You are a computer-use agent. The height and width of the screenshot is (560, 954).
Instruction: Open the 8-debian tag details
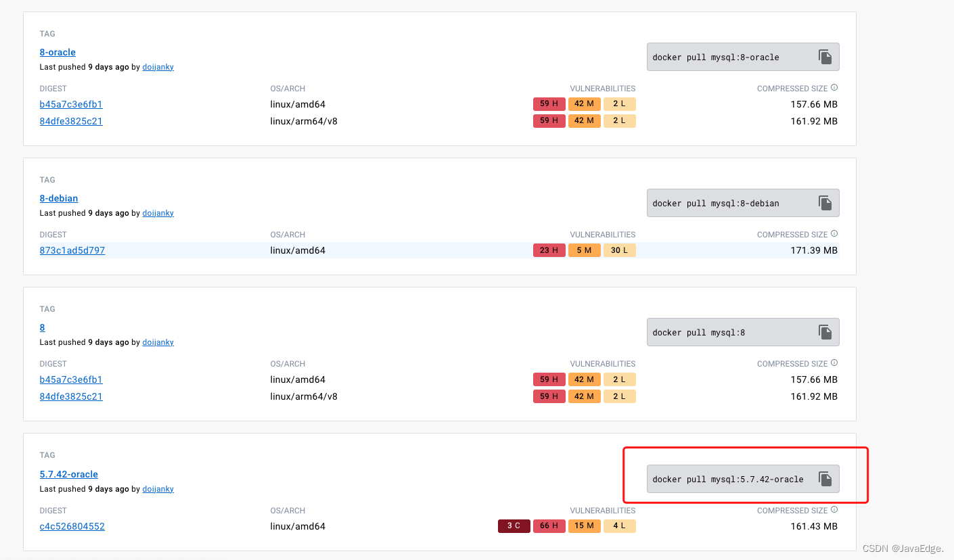click(59, 198)
